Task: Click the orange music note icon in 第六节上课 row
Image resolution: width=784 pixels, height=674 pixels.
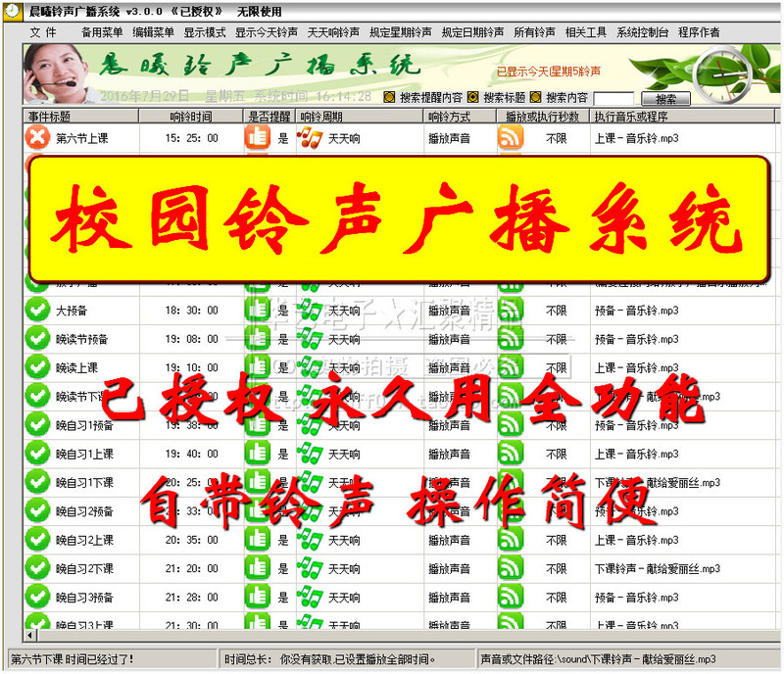Action: [310, 137]
